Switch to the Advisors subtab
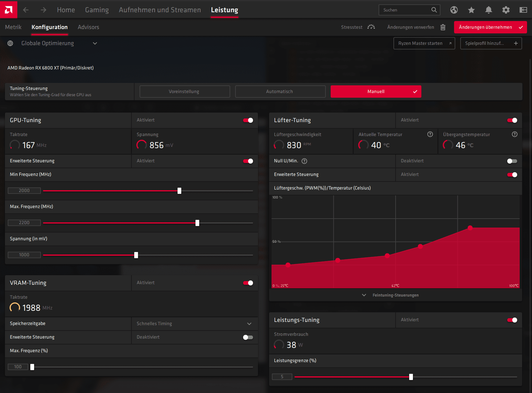The image size is (532, 393). pyautogui.click(x=88, y=27)
